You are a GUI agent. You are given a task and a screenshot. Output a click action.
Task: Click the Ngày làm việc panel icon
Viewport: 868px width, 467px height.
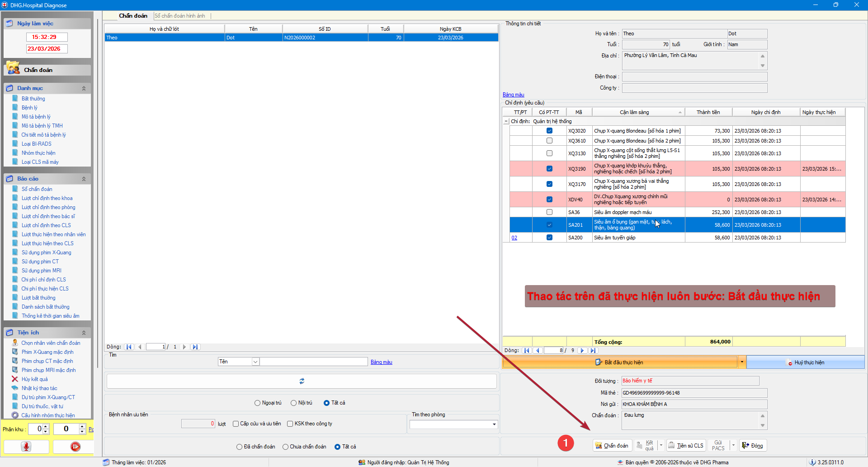(x=9, y=24)
